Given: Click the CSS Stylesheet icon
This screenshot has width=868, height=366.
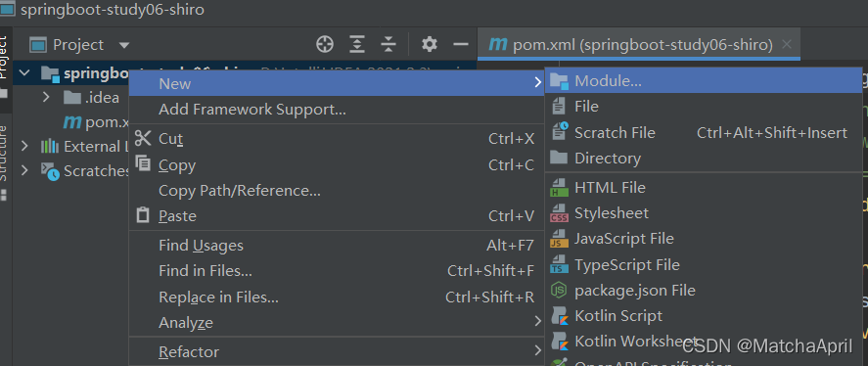Looking at the screenshot, I should (x=559, y=213).
